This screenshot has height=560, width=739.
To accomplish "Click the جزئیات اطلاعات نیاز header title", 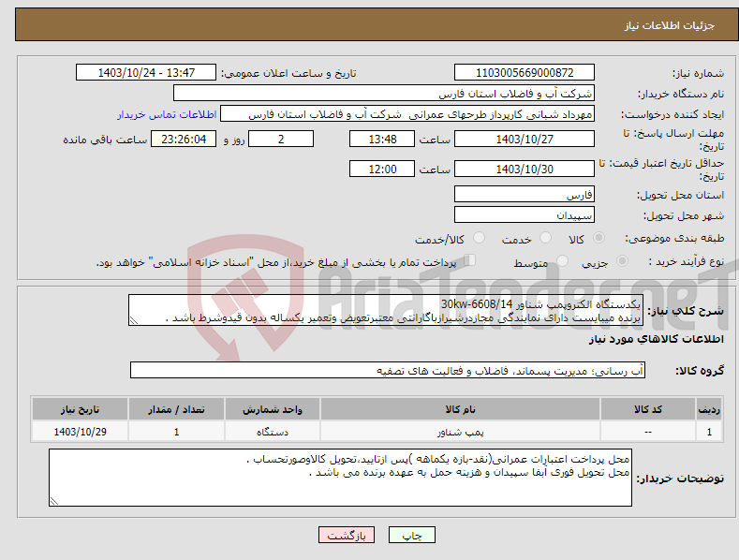I will (670, 25).
